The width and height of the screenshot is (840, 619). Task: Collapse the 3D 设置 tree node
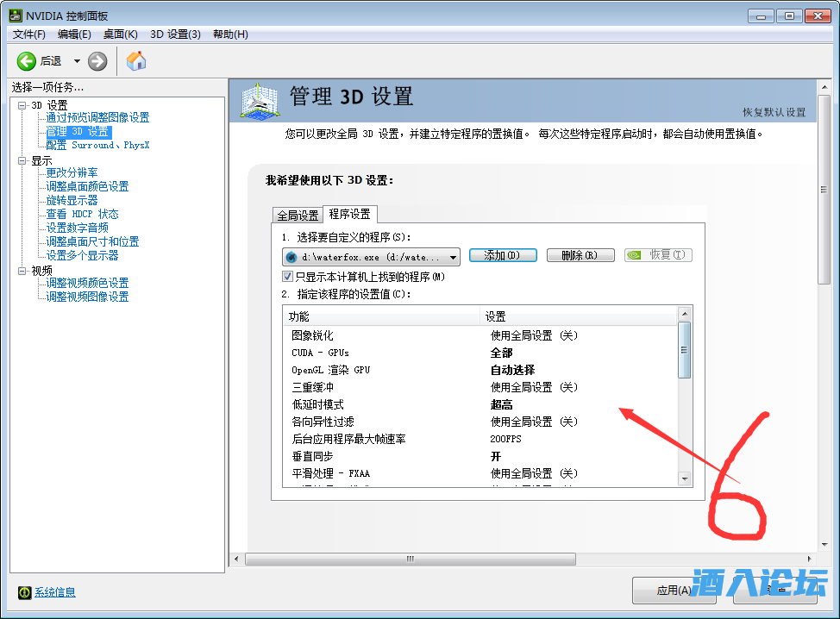click(x=22, y=105)
